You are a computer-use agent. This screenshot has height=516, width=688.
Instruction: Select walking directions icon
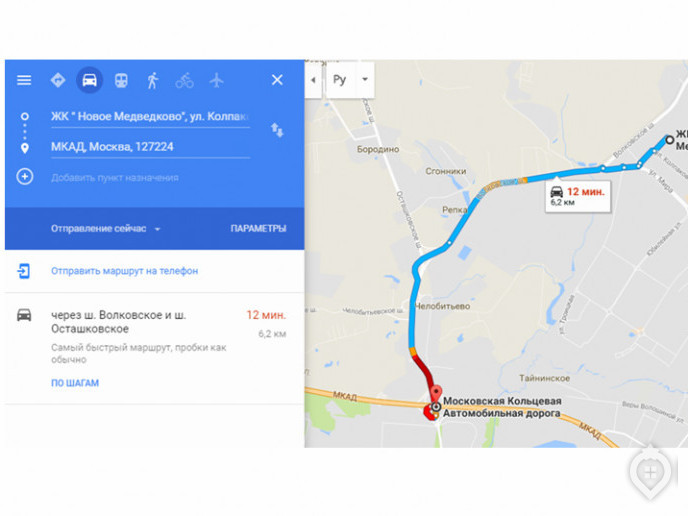tap(153, 80)
